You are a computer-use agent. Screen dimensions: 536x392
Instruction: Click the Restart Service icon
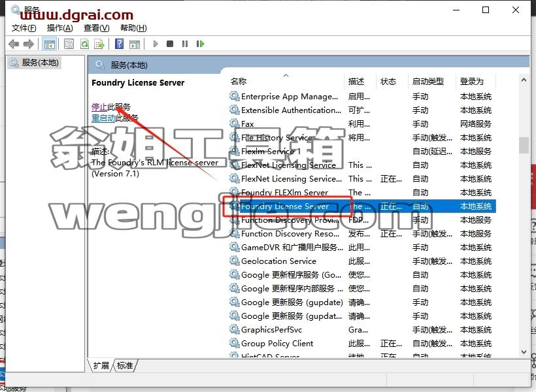(200, 44)
